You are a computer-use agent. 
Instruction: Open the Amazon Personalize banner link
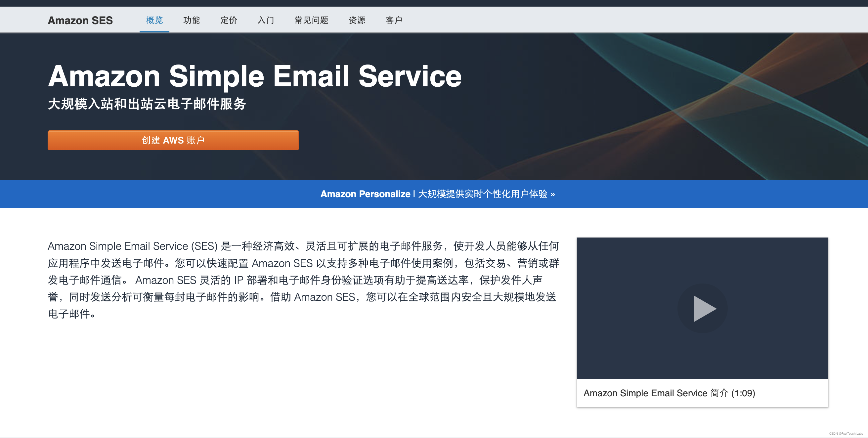tap(365, 194)
